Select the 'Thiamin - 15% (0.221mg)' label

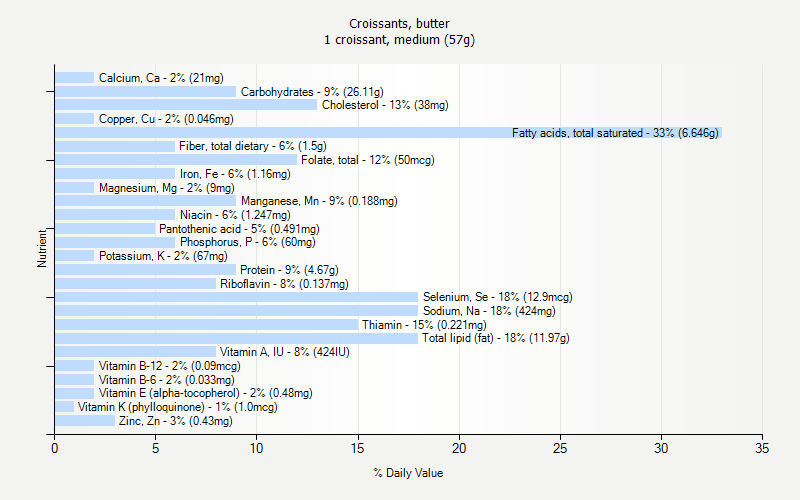point(424,324)
